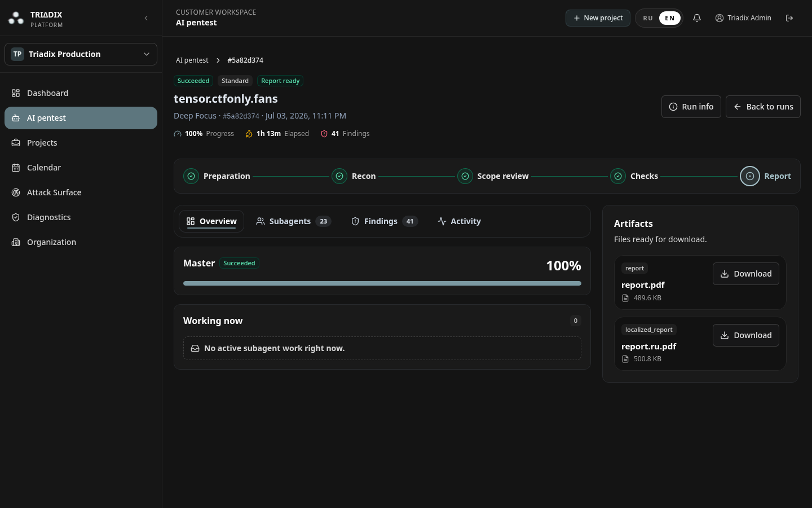812x508 pixels.
Task: Click the Master Succeeded badge
Action: [x=239, y=263]
